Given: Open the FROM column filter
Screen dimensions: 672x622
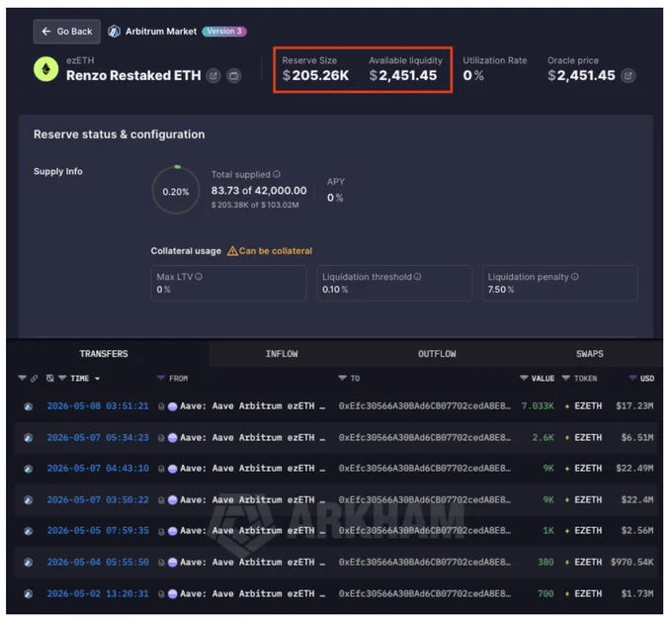Looking at the screenshot, I should pos(161,378).
